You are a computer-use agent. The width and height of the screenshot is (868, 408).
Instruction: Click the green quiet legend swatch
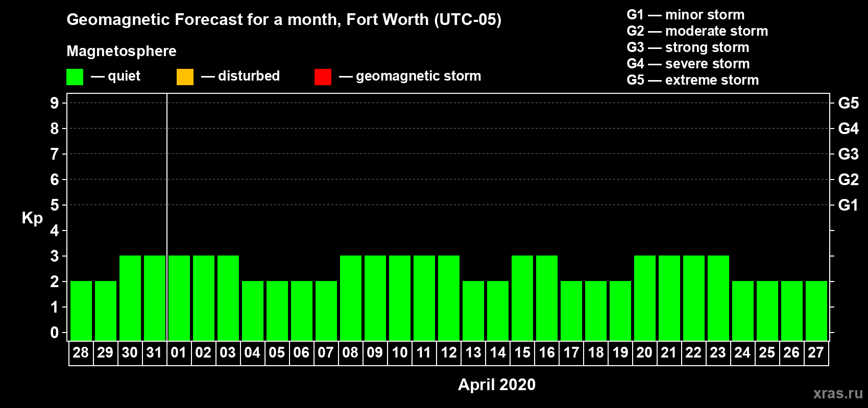click(75, 77)
